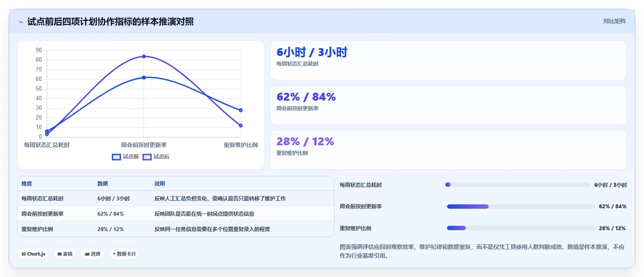Click the 进度 chip
This screenshot has height=277, width=644.
pyautogui.click(x=92, y=254)
